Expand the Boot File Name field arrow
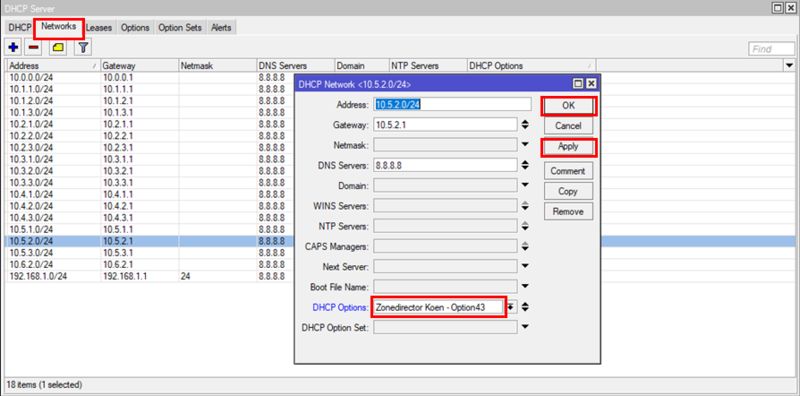 tap(525, 286)
